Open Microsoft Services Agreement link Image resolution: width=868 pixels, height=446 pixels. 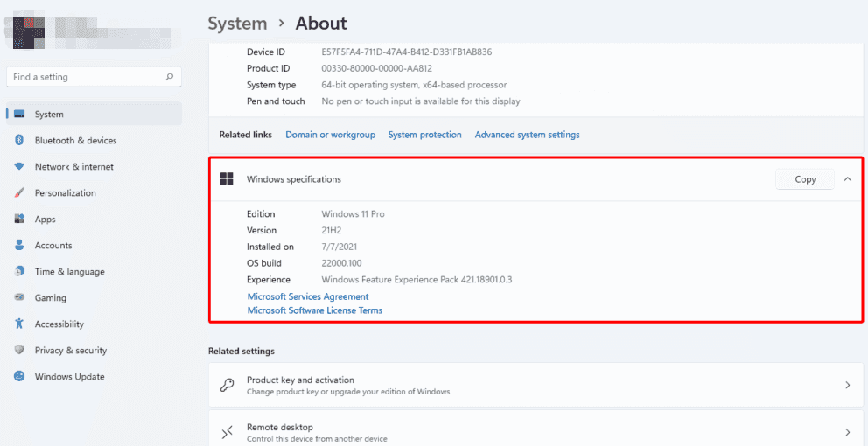308,296
